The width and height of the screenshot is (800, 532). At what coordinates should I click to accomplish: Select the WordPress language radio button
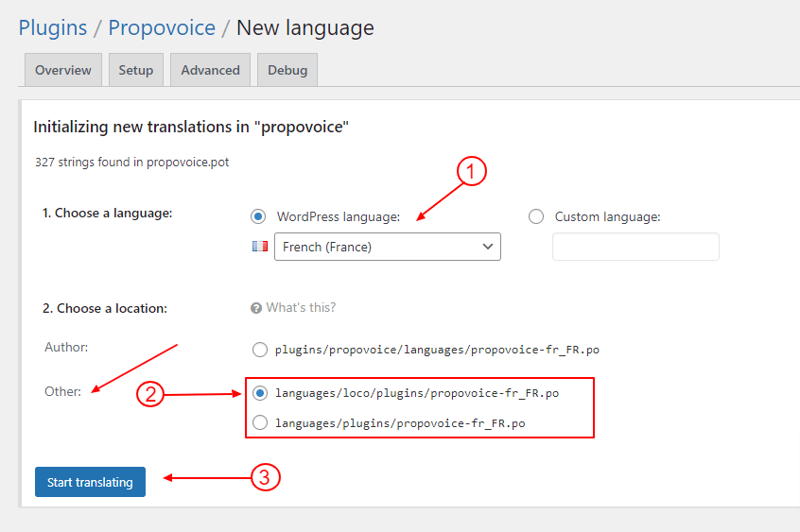tap(258, 216)
